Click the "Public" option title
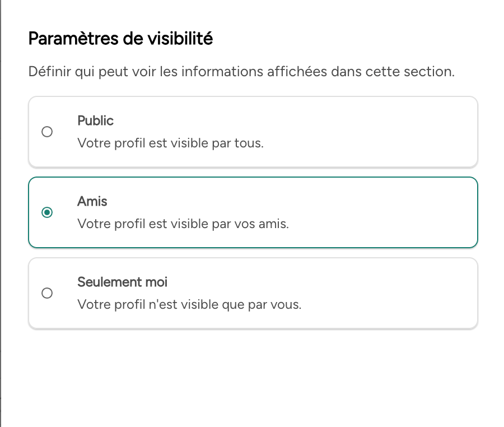The width and height of the screenshot is (504, 427). (x=95, y=121)
